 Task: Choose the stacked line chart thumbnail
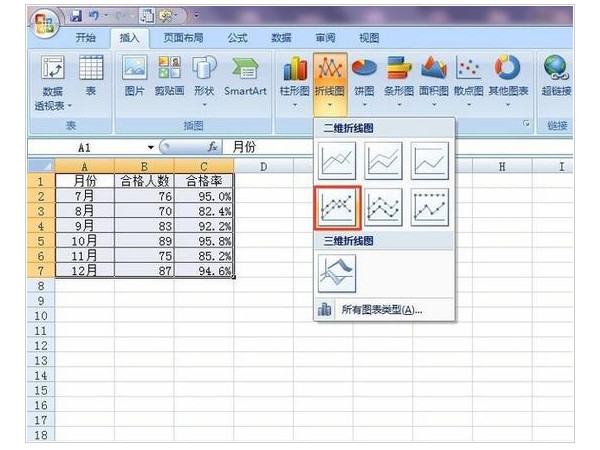click(383, 161)
